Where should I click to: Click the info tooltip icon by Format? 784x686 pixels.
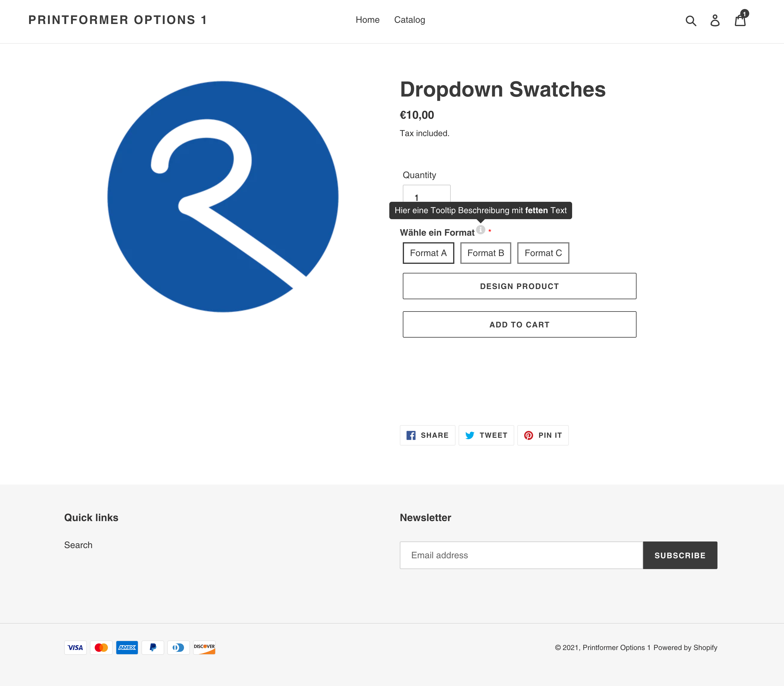[481, 230]
